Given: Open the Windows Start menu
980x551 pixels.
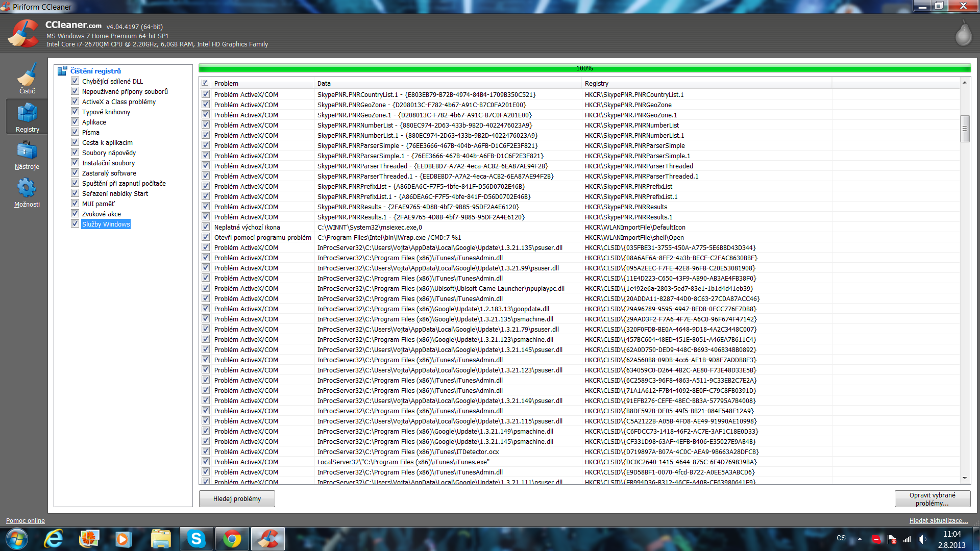Looking at the screenshot, I should coord(16,539).
